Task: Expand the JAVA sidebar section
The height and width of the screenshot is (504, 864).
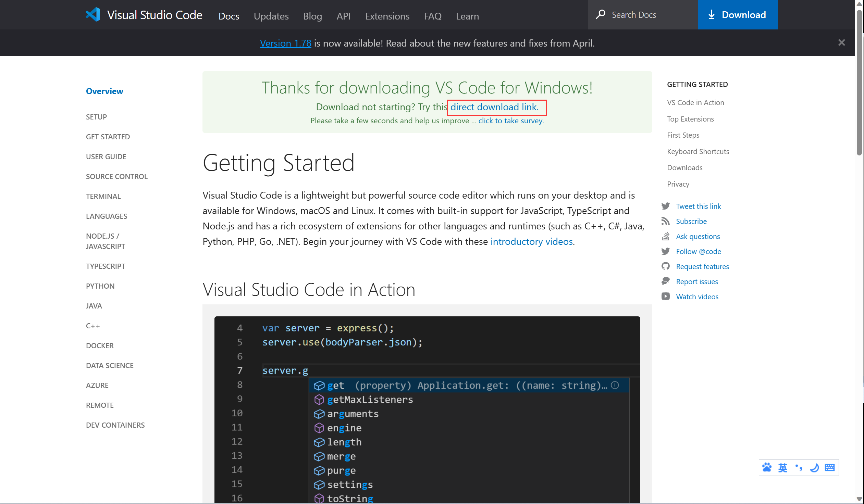Action: [x=94, y=306]
